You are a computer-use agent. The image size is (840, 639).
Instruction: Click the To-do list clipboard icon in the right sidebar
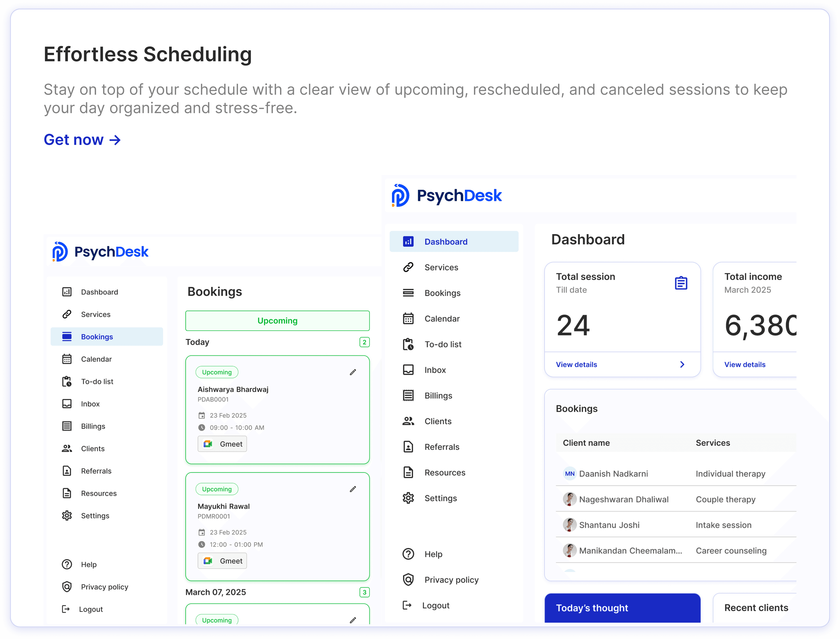point(408,344)
